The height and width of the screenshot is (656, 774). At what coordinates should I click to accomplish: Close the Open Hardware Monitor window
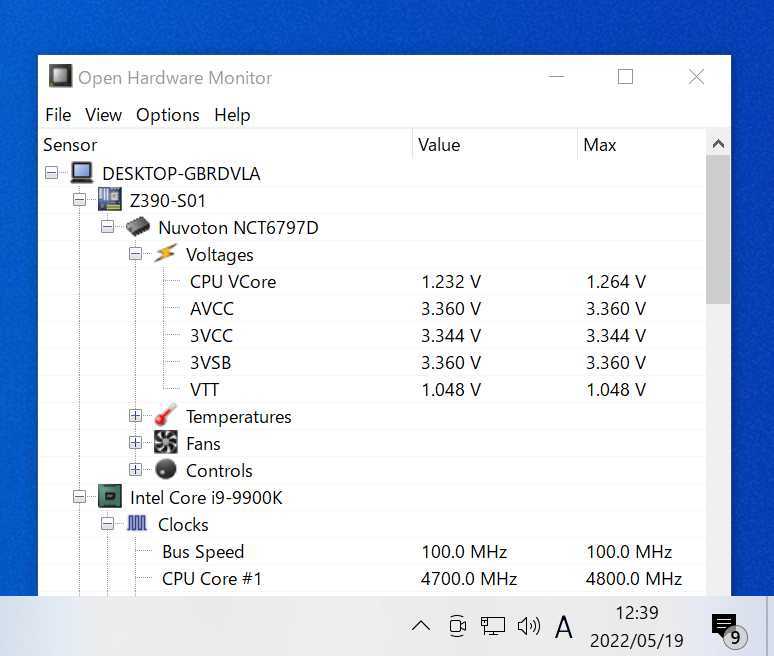[696, 77]
